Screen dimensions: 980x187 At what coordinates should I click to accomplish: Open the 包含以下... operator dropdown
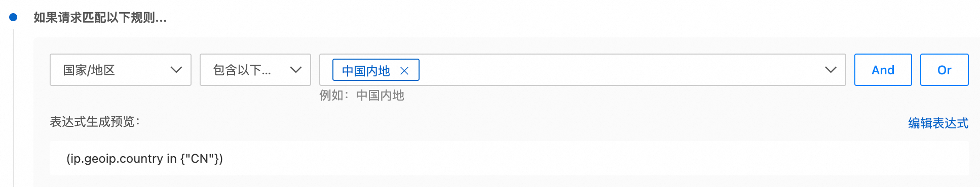coord(255,70)
